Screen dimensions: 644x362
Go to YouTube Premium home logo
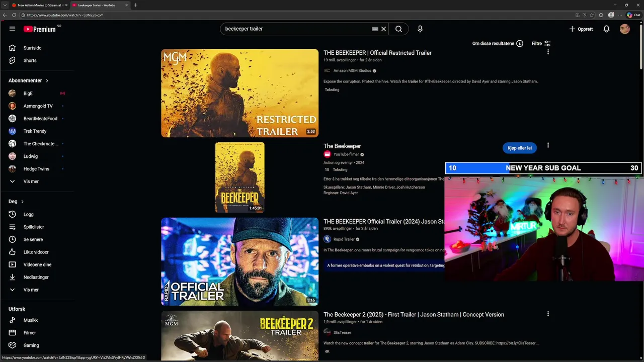(40, 29)
